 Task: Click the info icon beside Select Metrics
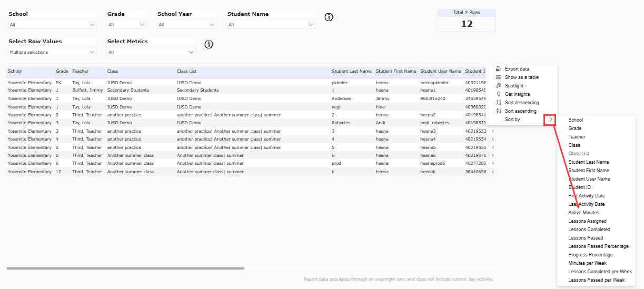(209, 44)
